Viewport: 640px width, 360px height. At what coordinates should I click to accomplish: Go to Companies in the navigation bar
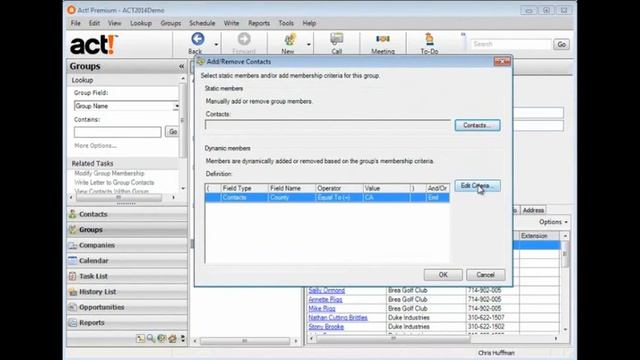tap(127, 245)
